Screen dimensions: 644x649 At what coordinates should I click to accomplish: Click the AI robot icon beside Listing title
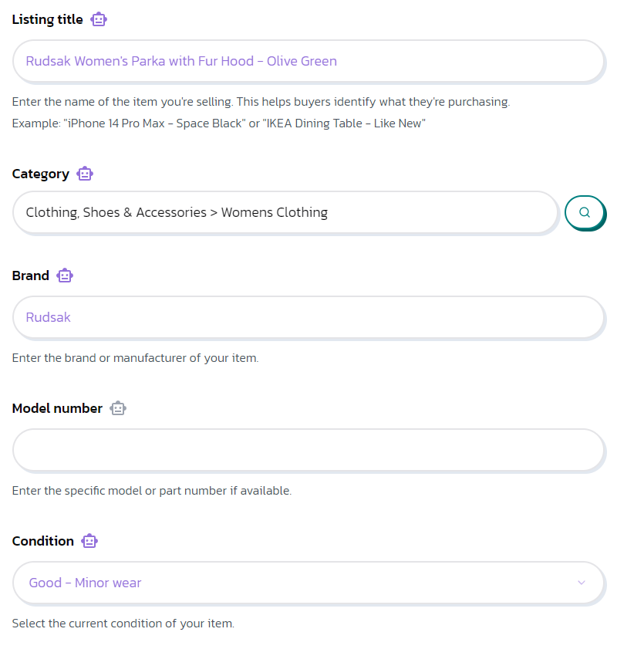[x=99, y=19]
